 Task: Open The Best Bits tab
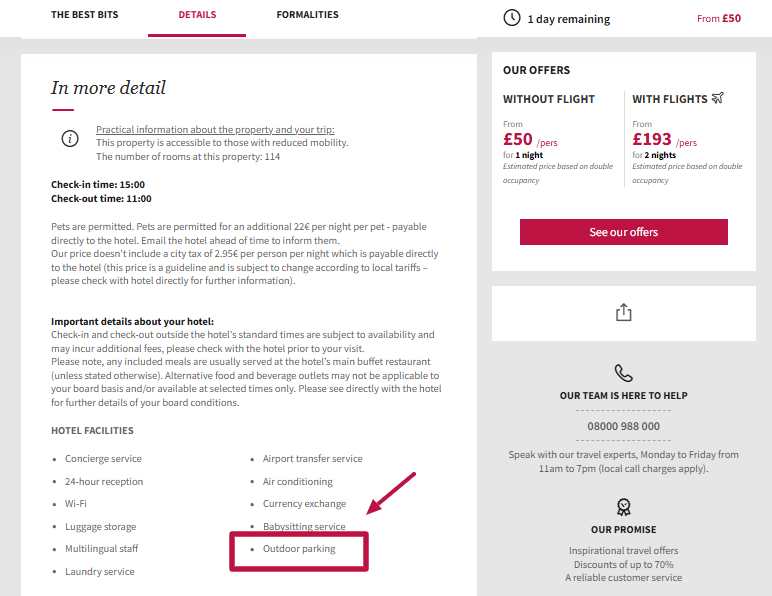pos(85,15)
